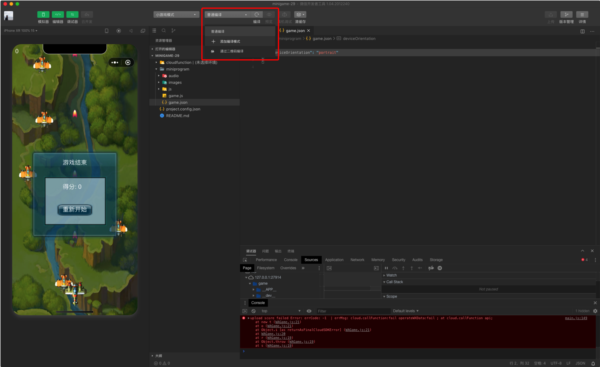Expand the images folder
This screenshot has height=367, width=600.
click(159, 82)
